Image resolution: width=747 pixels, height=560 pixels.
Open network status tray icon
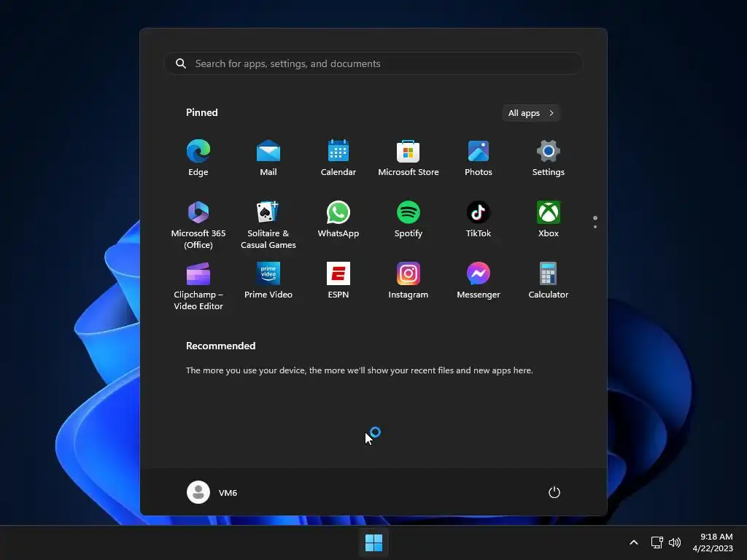tap(657, 542)
